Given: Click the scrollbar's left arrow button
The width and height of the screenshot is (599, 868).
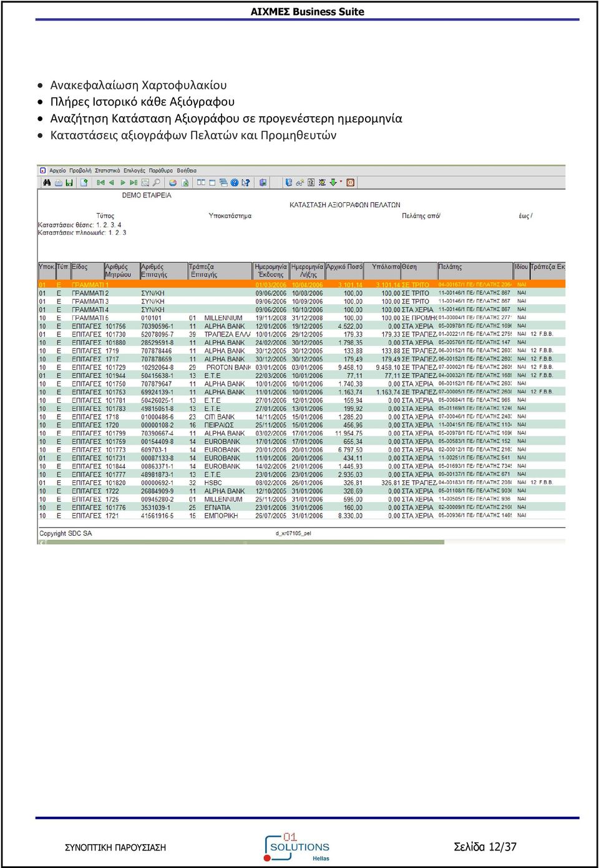Looking at the screenshot, I should [42, 542].
